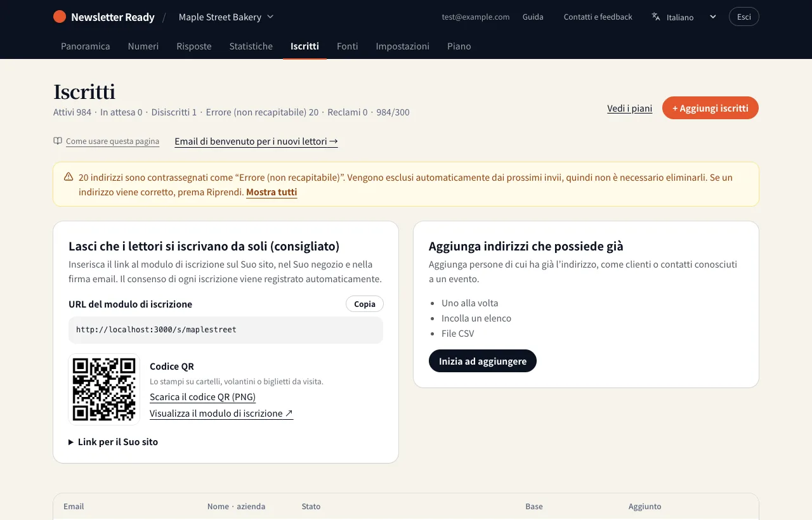Open the Vedi i piani link
Screen dimensions: 812x520
(x=630, y=108)
